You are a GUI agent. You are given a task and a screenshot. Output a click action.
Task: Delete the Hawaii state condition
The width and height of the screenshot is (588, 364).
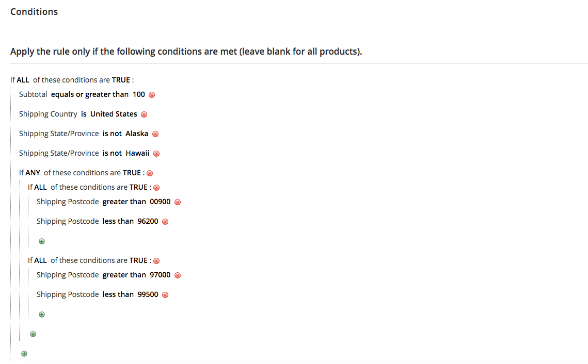(156, 154)
